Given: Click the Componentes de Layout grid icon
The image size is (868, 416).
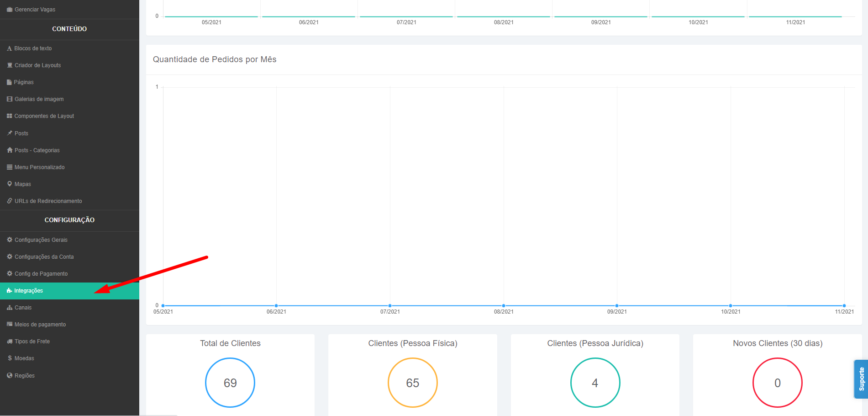Looking at the screenshot, I should click(10, 116).
